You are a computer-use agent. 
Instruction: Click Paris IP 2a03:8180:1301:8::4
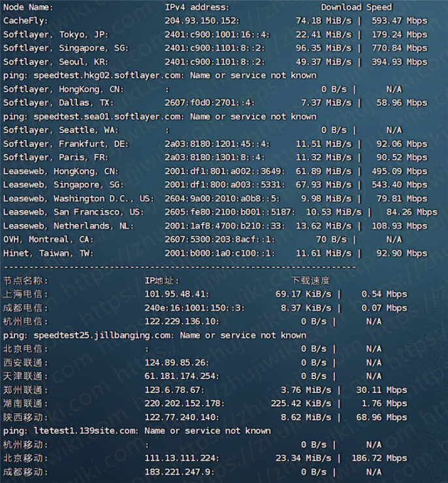coord(214,157)
